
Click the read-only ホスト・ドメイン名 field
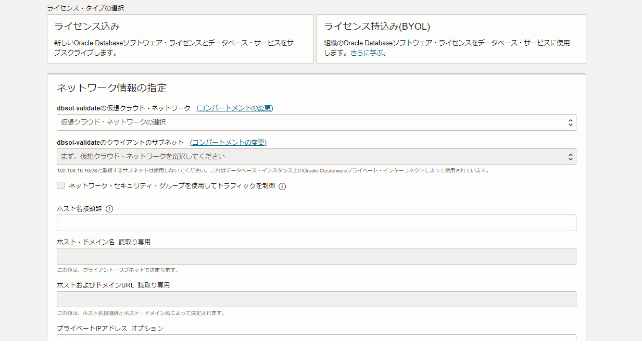(316, 256)
